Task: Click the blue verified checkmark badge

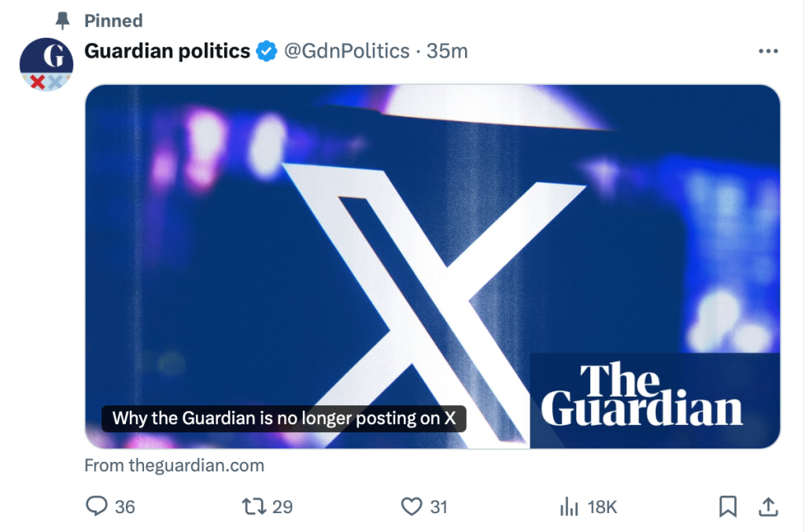Action: (268, 51)
